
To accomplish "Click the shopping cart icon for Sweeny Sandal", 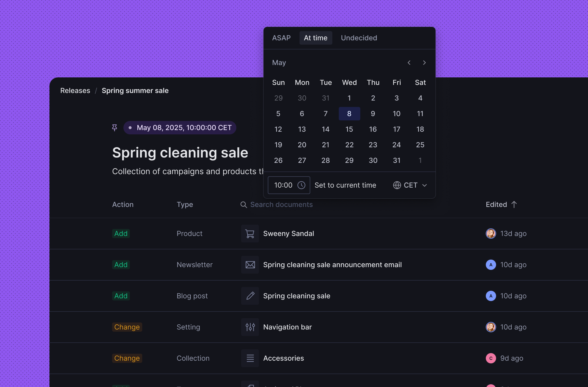I will (250, 234).
